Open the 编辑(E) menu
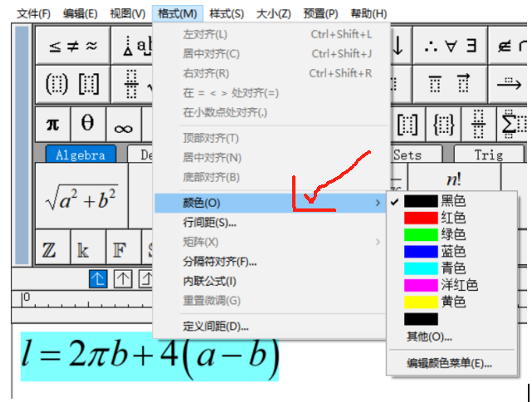Screen dimensions: 532x402 [x=81, y=13]
